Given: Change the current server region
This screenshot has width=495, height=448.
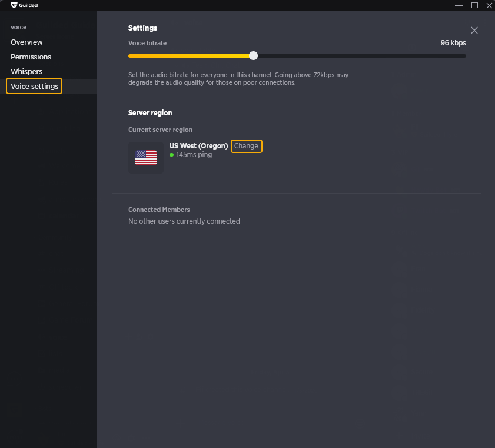Looking at the screenshot, I should tap(246, 146).
